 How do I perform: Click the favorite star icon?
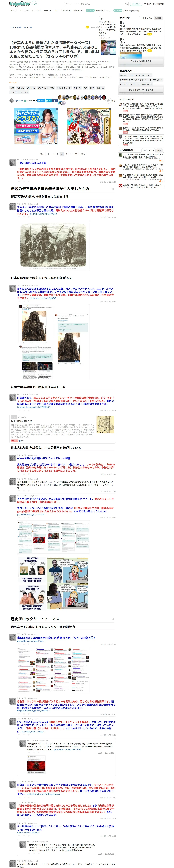[x=108, y=100]
